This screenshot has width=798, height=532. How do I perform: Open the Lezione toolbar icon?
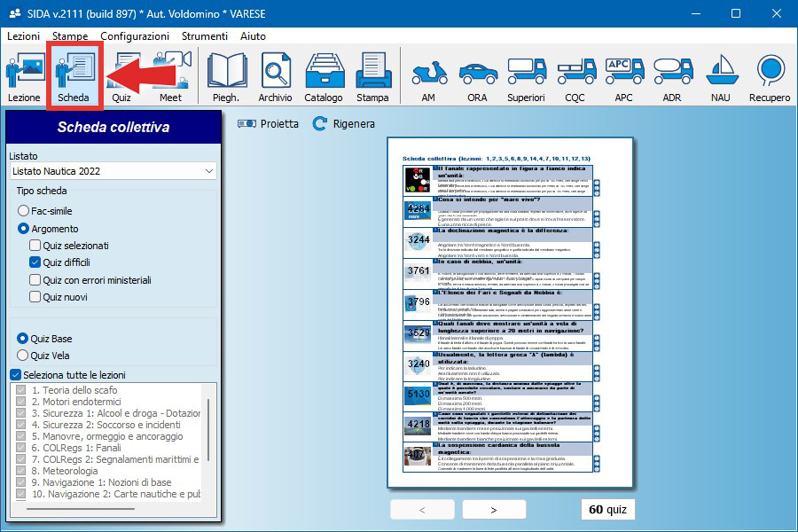[24, 77]
